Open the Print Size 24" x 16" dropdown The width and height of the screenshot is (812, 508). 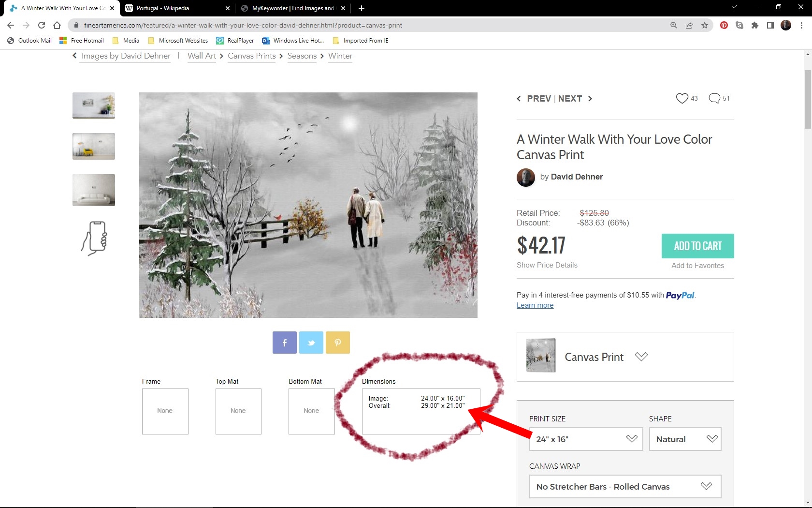(x=586, y=439)
